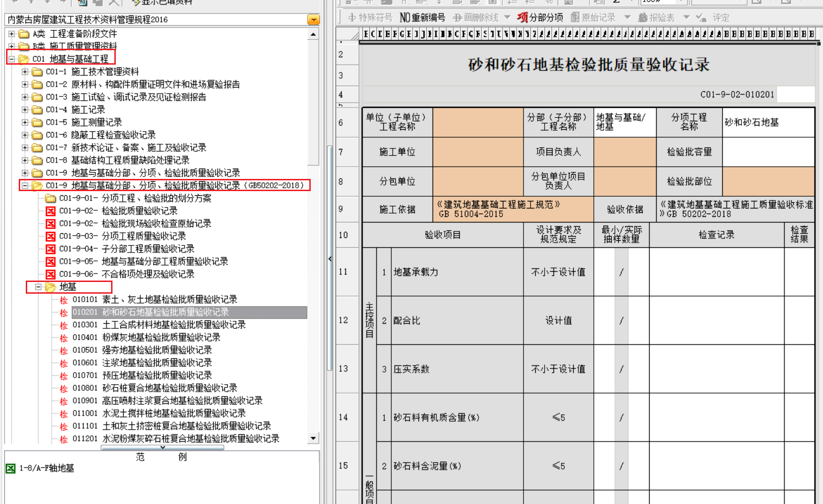823x504 pixels.
Task: Click the folder icon of C01-5 施工测量记录
Action: (x=37, y=122)
